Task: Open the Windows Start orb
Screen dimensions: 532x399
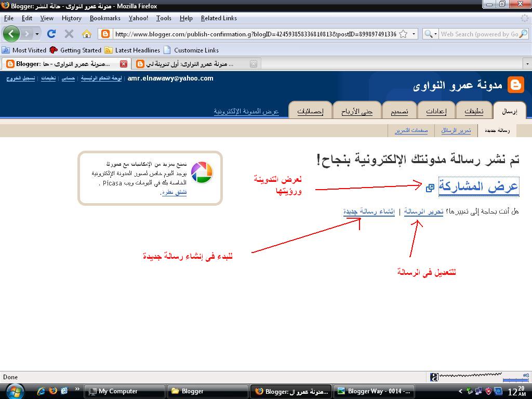Action: coord(15,392)
